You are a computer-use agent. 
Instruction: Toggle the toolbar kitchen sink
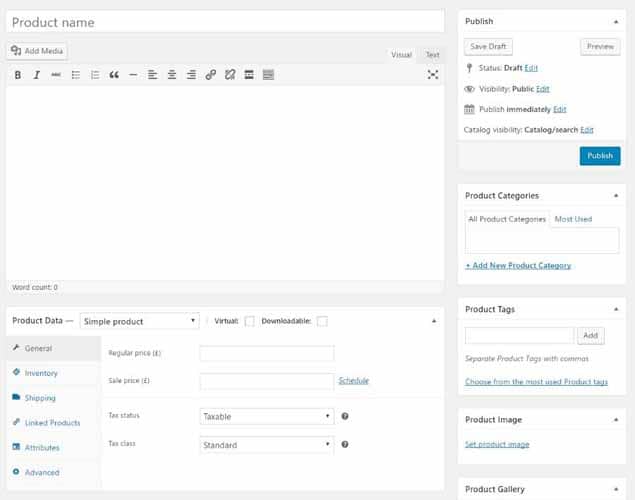268,75
